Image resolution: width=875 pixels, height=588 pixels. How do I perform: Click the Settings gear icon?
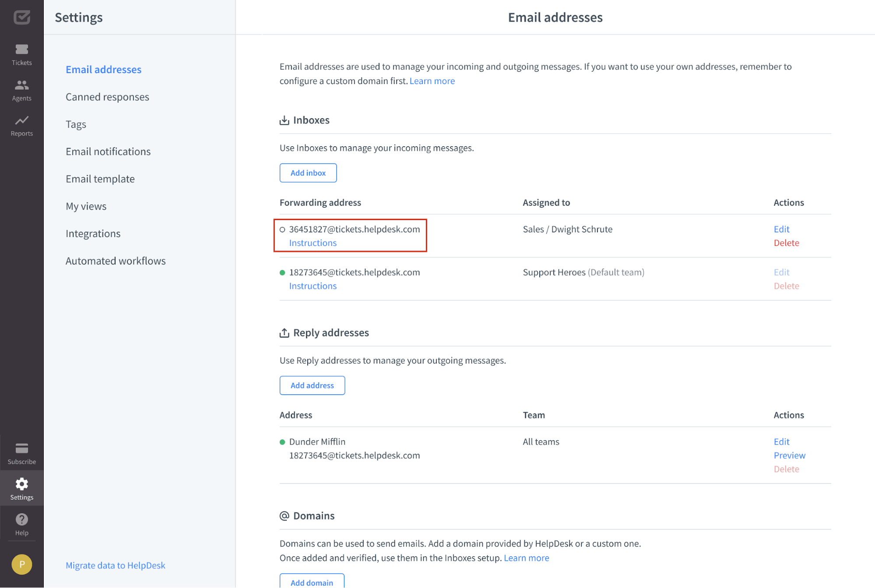pyautogui.click(x=21, y=484)
